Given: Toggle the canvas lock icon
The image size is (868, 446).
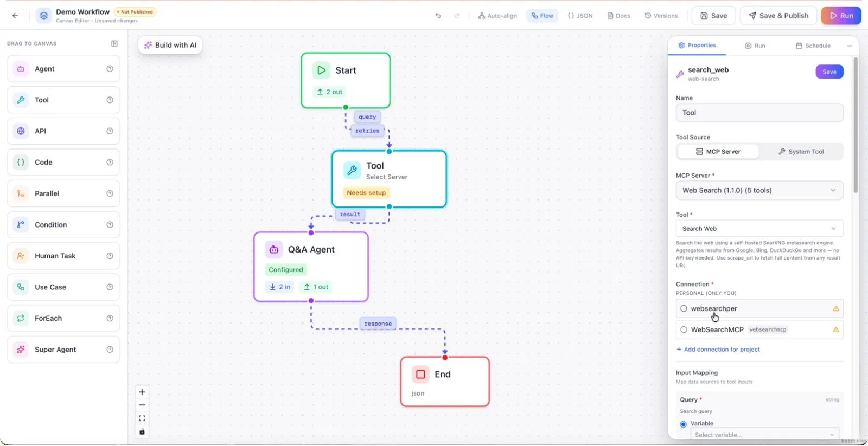Looking at the screenshot, I should pos(142,432).
